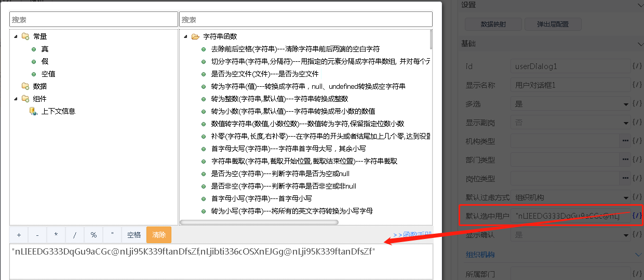Click the 字符串函数 folder icon
The image size is (644, 280).
(x=195, y=37)
